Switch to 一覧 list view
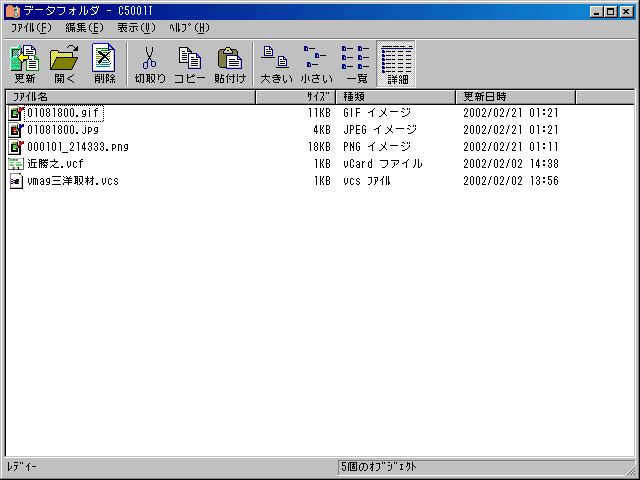 tap(356, 63)
